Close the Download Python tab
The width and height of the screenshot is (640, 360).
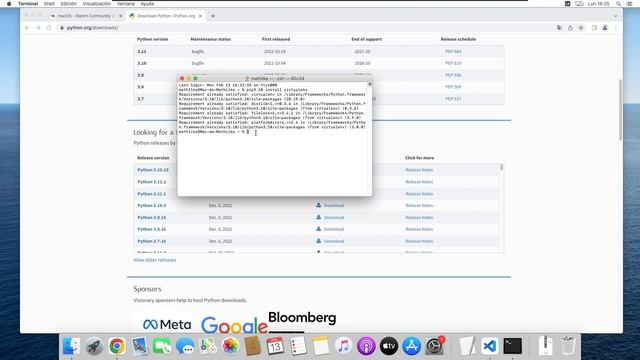click(x=200, y=16)
